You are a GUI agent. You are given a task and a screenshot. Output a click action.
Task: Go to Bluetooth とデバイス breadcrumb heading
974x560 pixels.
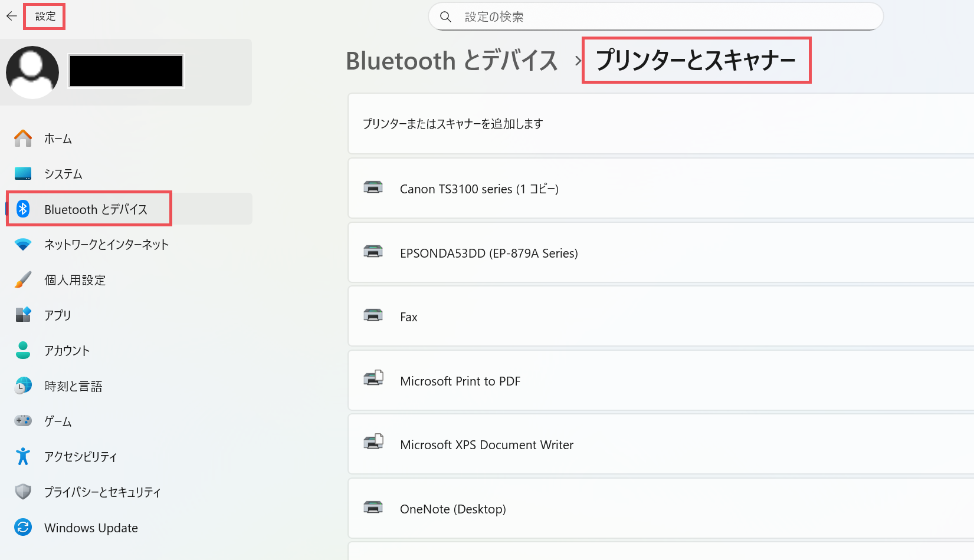451,61
